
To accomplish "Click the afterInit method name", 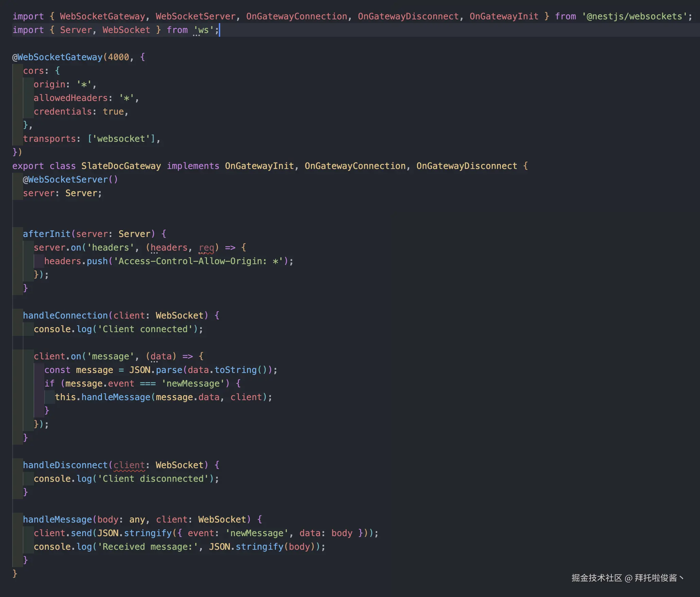I will click(46, 234).
